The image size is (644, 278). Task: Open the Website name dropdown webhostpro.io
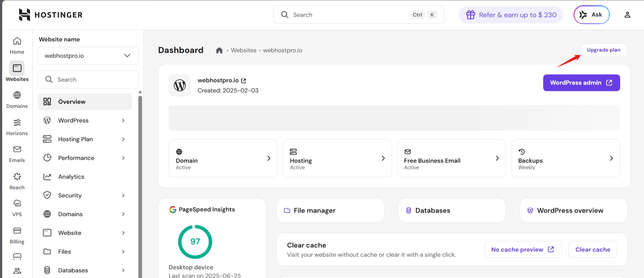tap(88, 56)
